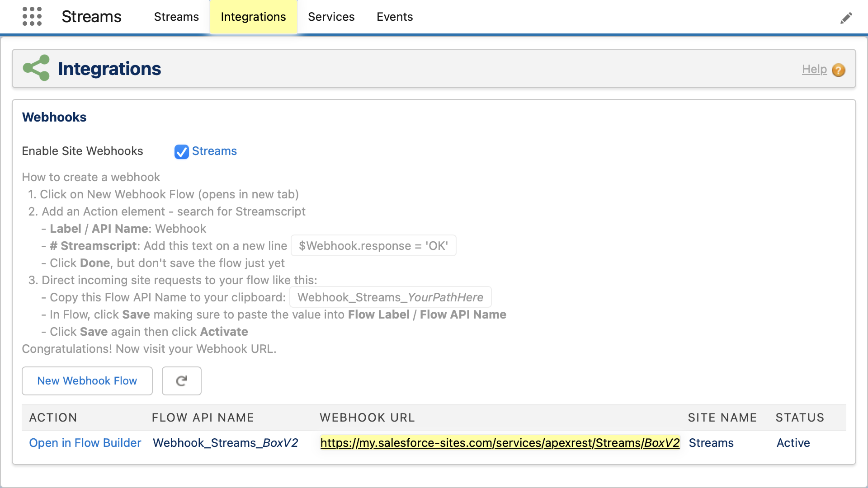Click the New Webhook Flow button
The image size is (868, 488).
pos(87,381)
